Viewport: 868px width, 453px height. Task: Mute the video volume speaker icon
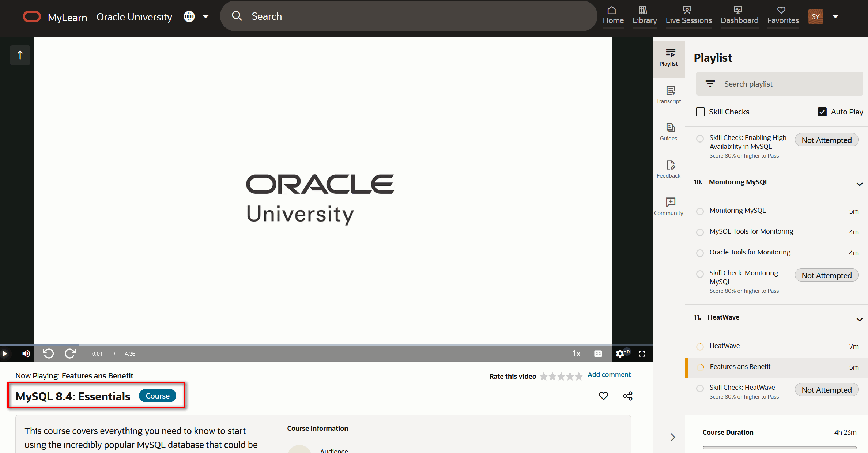[26, 354]
